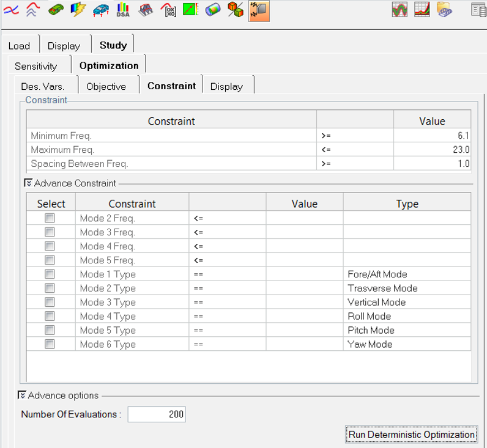The height and width of the screenshot is (448, 487).
Task: Switch to the Sensitivity tab
Action: 36,66
